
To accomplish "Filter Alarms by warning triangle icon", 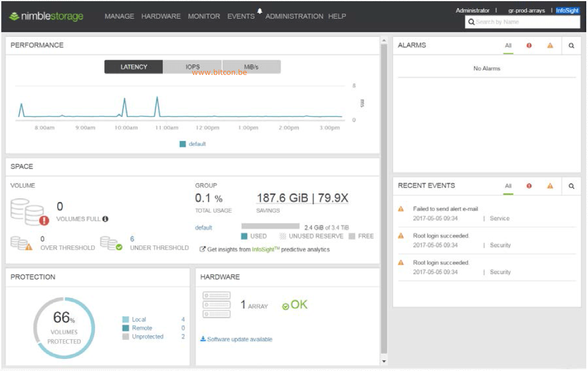I will (550, 46).
